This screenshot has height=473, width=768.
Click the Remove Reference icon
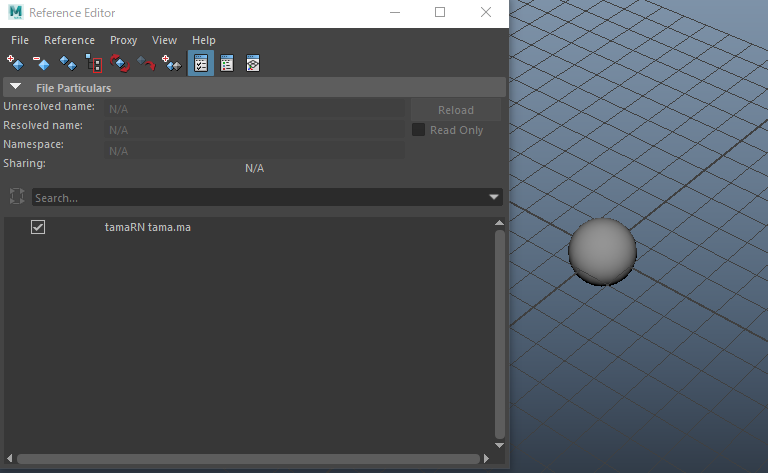coord(41,63)
